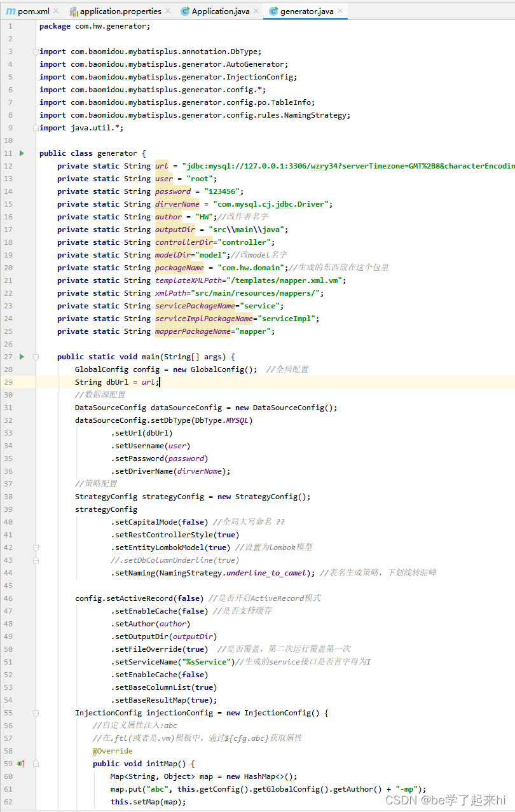
Task: Click '.setFileOverride(true)' on line 50
Action: (x=160, y=649)
